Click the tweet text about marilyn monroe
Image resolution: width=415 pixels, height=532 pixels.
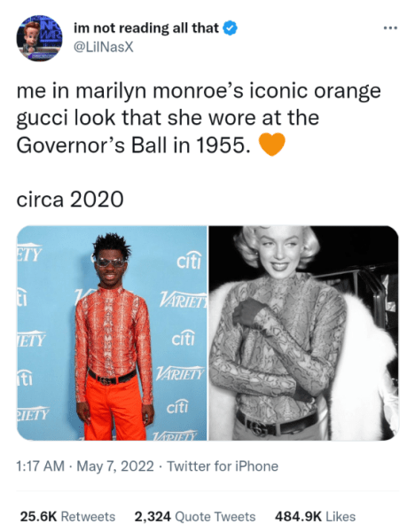[199, 118]
